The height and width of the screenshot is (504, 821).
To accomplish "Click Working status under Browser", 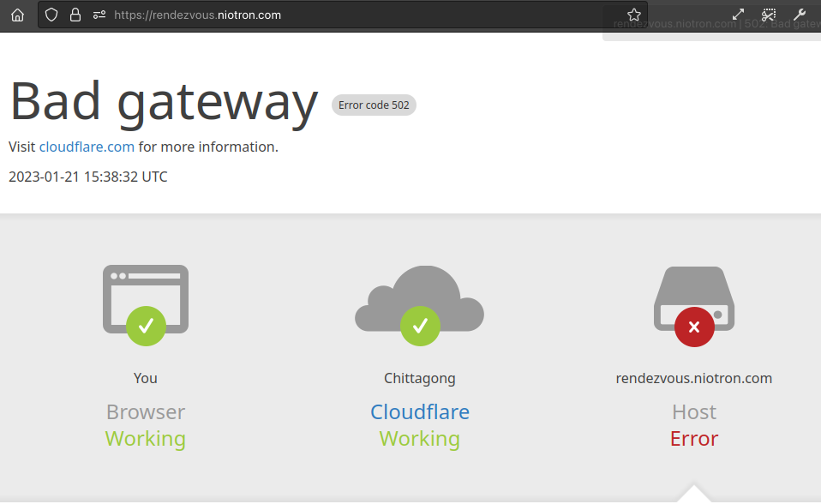I will tap(146, 439).
